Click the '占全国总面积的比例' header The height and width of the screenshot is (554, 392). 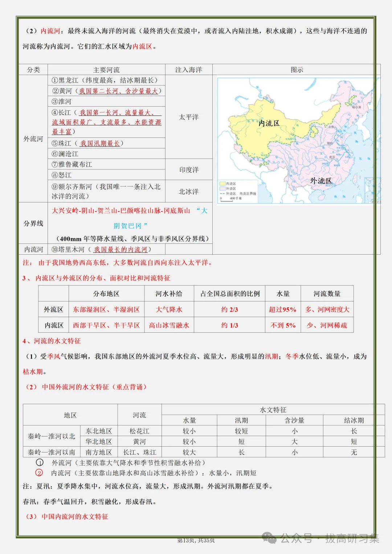tap(230, 294)
